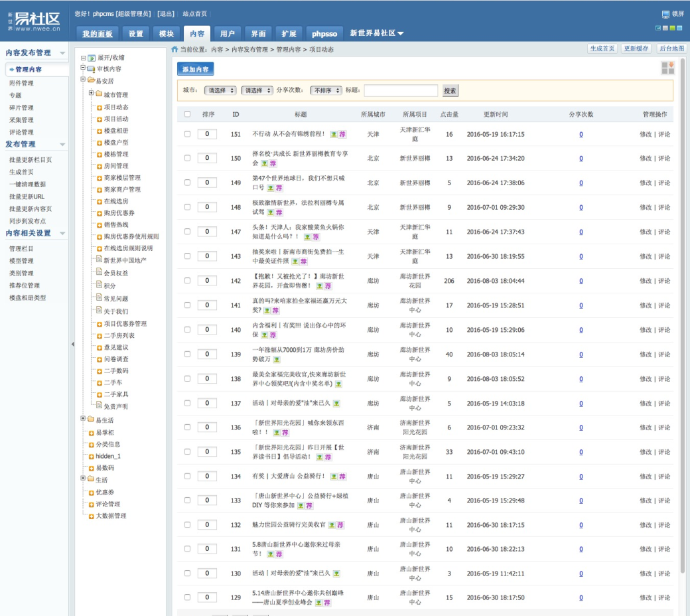The height and width of the screenshot is (616, 690).
Task: Open the grid view switch icon with orange arrow
Action: pos(667,68)
